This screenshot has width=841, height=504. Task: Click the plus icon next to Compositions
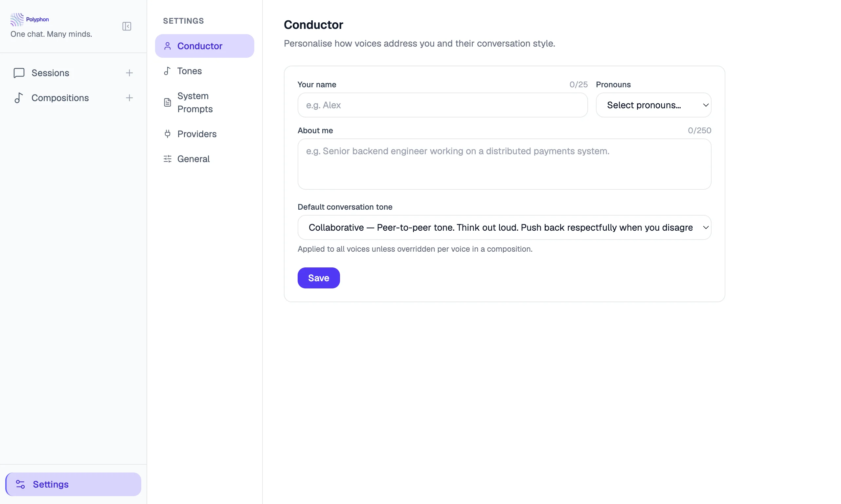point(129,98)
